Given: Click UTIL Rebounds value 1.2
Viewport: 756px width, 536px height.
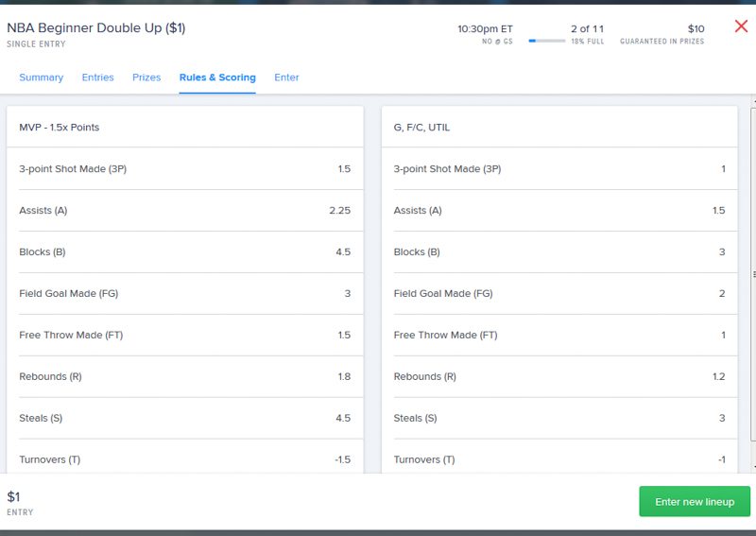Looking at the screenshot, I should pyautogui.click(x=719, y=376).
